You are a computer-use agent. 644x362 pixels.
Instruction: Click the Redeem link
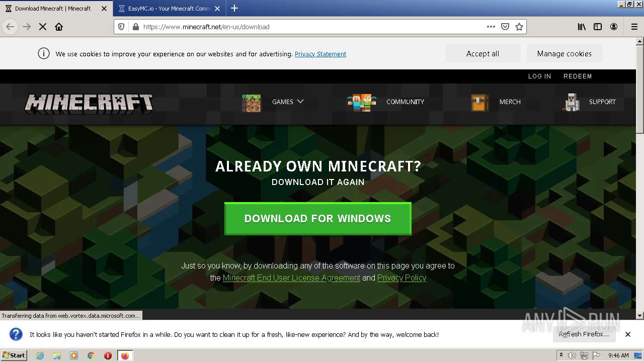pyautogui.click(x=578, y=76)
